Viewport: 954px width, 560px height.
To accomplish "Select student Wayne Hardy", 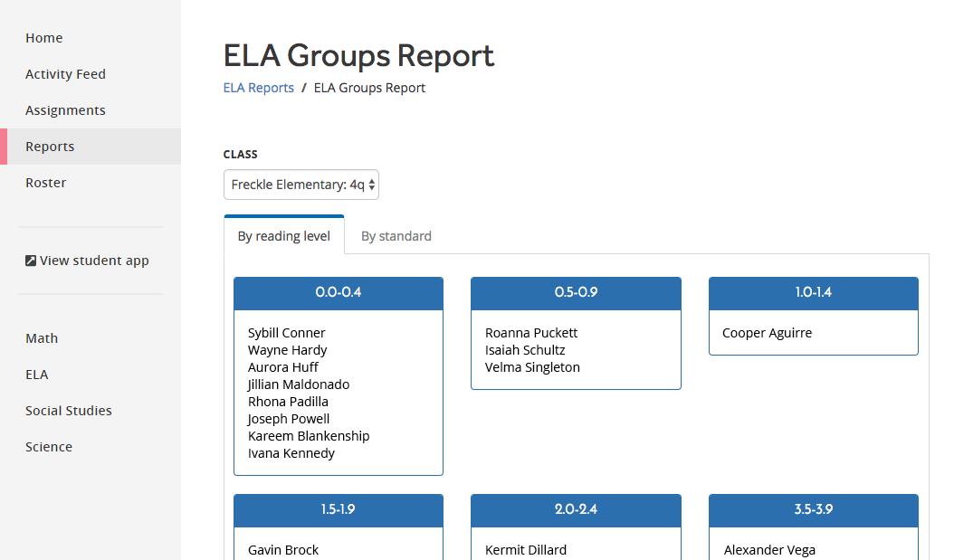I will click(x=287, y=350).
